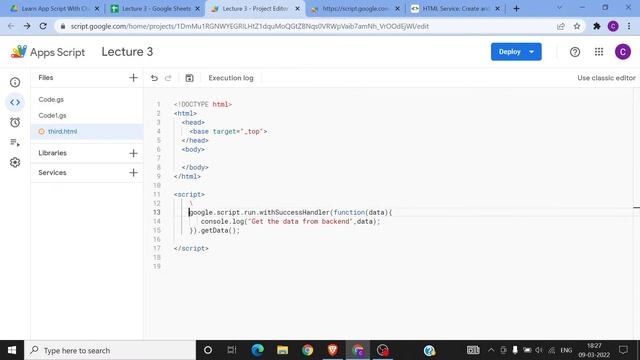Image resolution: width=640 pixels, height=360 pixels.
Task: Add a library with plus icon
Action: pos(133,153)
